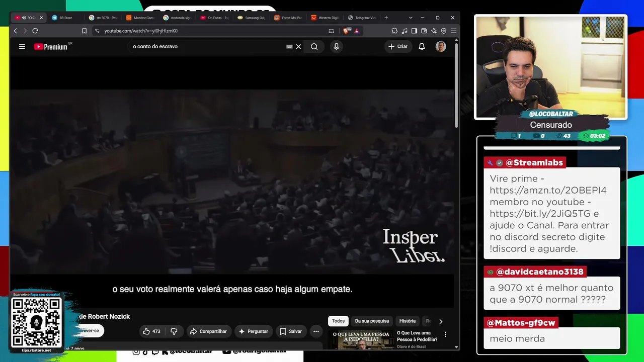Switch to the motorola signature tab
The height and width of the screenshot is (362, 644).
click(x=178, y=18)
